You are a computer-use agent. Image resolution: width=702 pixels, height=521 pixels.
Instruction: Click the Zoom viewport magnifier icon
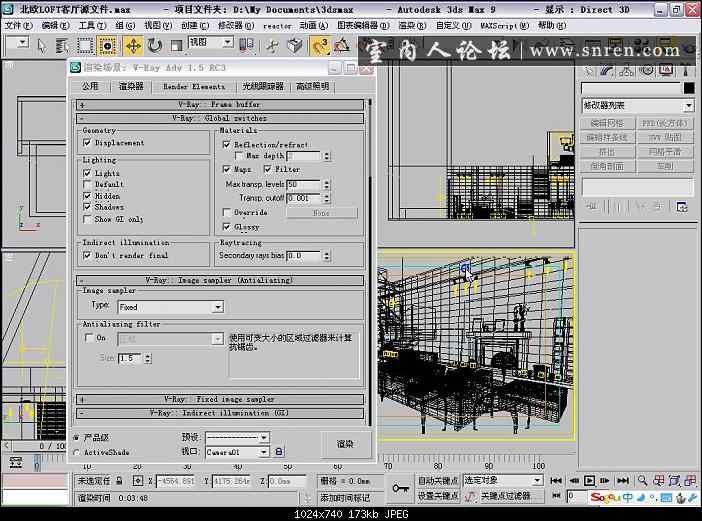642,481
